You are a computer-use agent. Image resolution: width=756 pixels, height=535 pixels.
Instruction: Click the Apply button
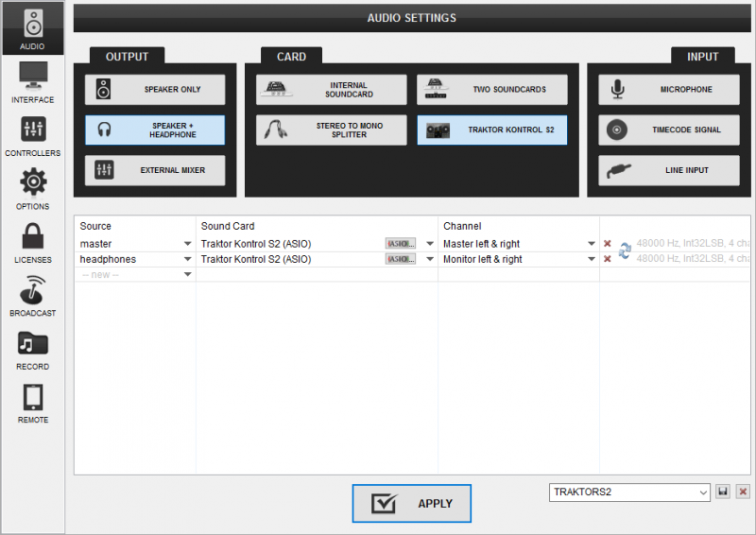click(x=412, y=503)
